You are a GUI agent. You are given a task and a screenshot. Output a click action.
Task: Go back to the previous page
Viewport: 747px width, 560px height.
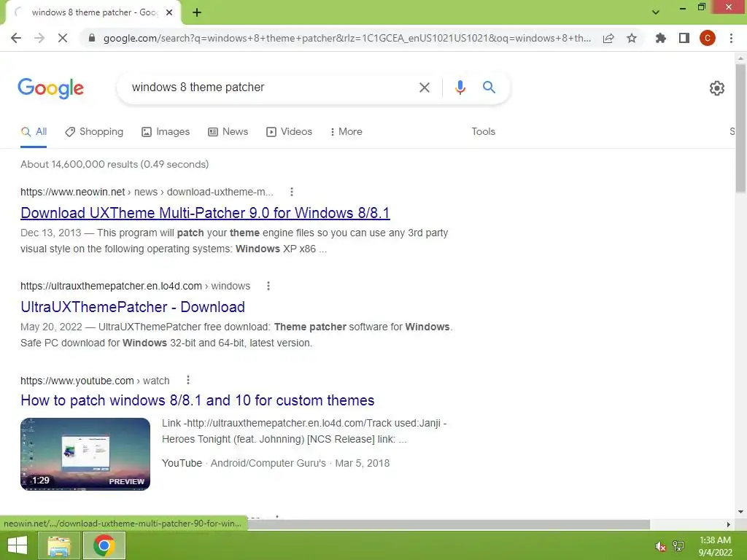(x=16, y=38)
